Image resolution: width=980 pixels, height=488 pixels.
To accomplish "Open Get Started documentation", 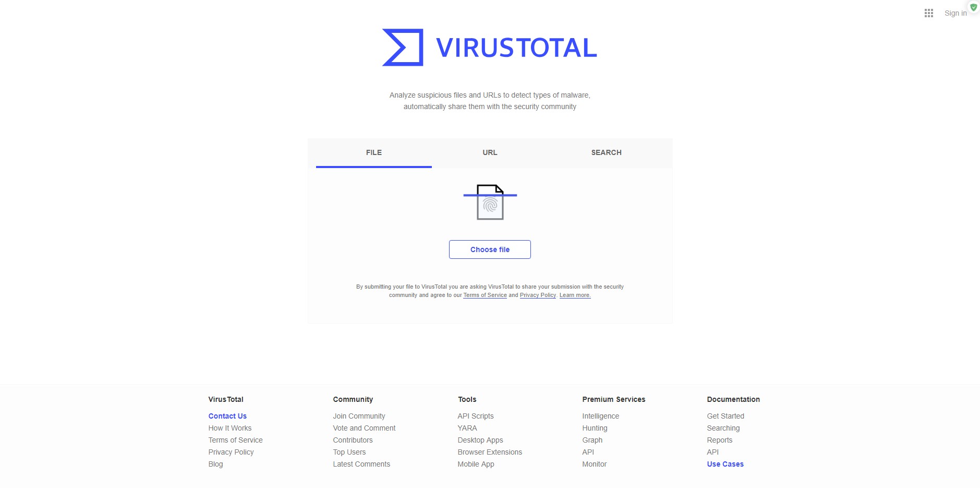I will [725, 416].
